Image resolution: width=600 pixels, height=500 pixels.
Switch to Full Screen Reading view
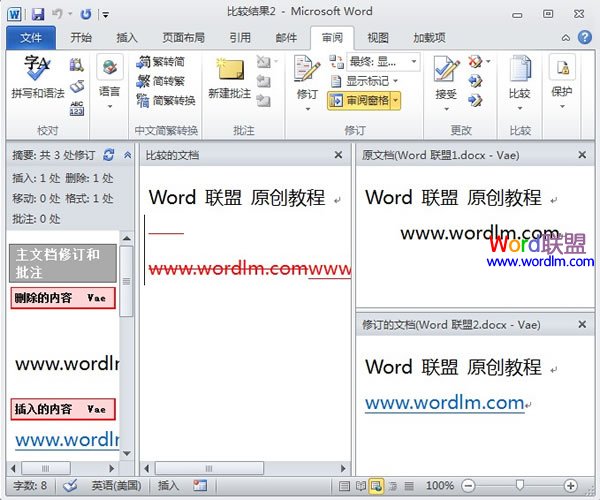click(360, 486)
